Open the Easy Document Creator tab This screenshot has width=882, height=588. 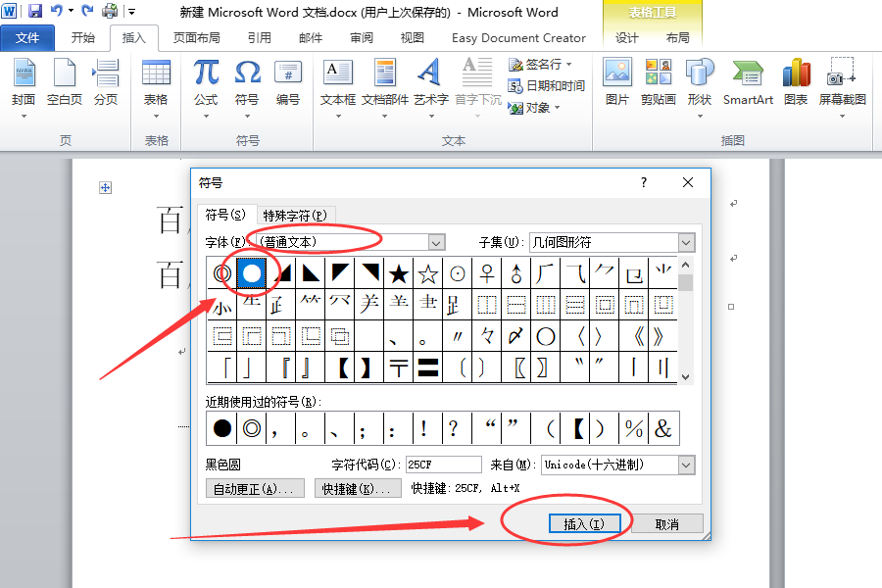pyautogui.click(x=518, y=37)
